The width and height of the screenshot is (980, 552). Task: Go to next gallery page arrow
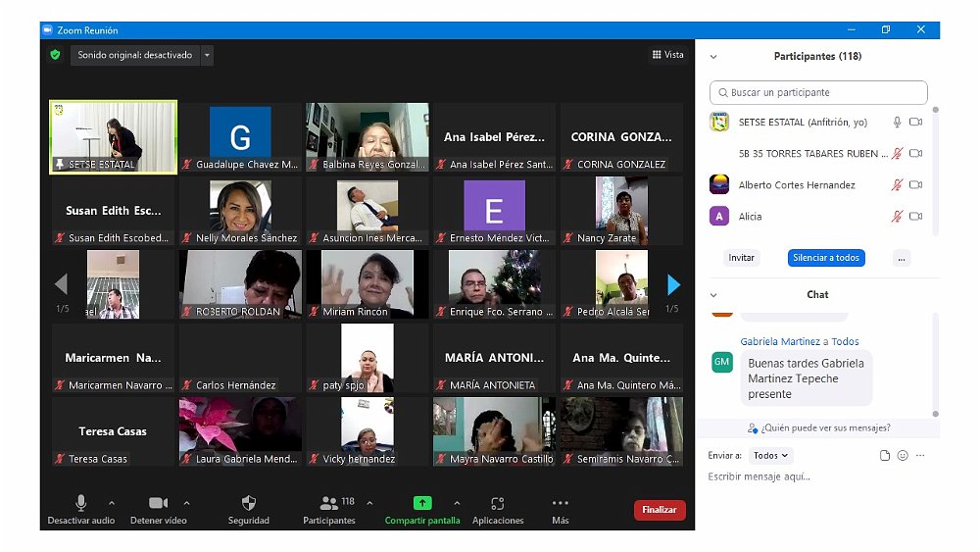pos(673,285)
